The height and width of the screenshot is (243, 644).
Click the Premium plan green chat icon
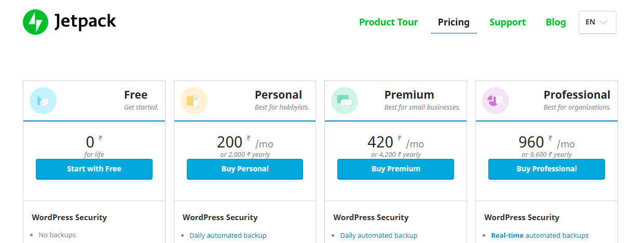345,101
